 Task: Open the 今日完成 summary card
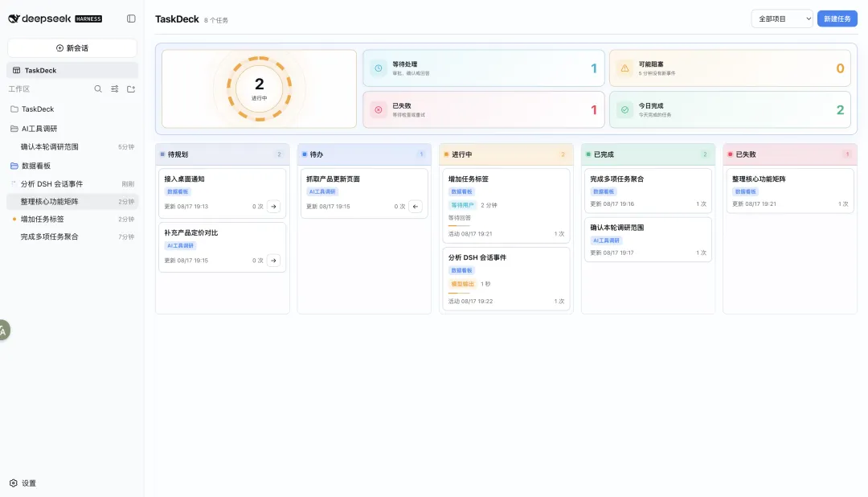point(730,109)
